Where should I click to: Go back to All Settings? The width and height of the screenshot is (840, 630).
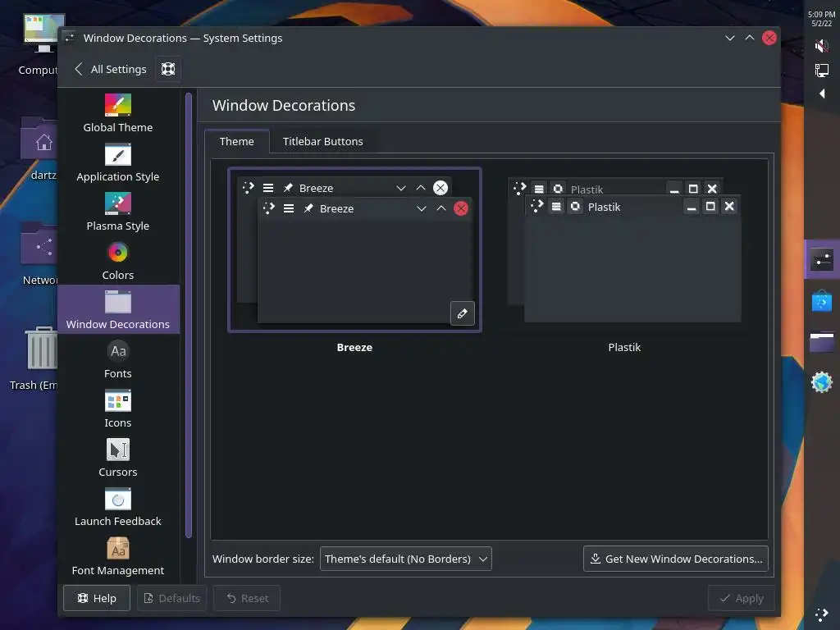point(111,69)
